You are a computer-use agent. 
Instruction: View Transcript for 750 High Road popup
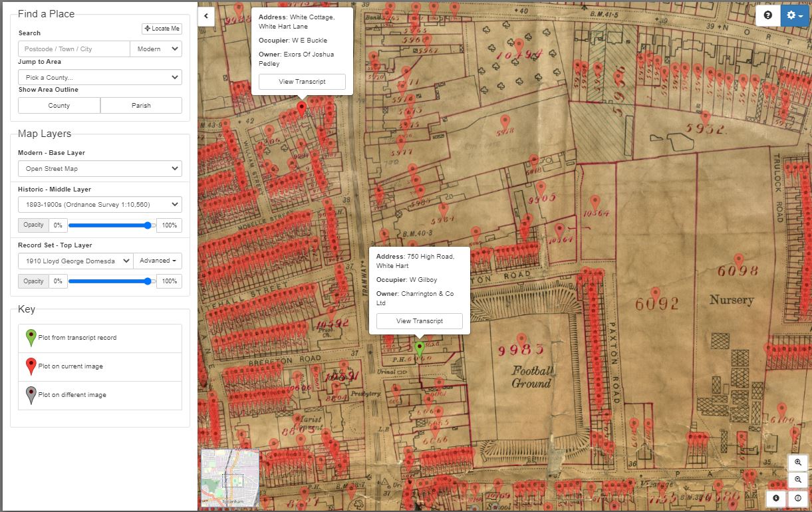tap(420, 321)
